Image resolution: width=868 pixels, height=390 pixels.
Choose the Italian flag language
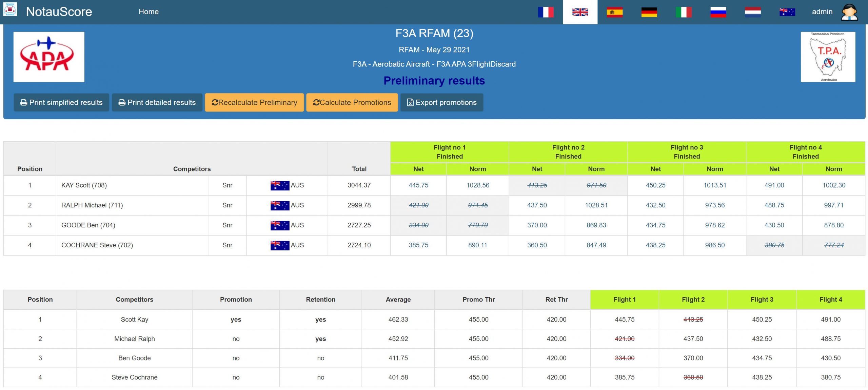coord(684,12)
